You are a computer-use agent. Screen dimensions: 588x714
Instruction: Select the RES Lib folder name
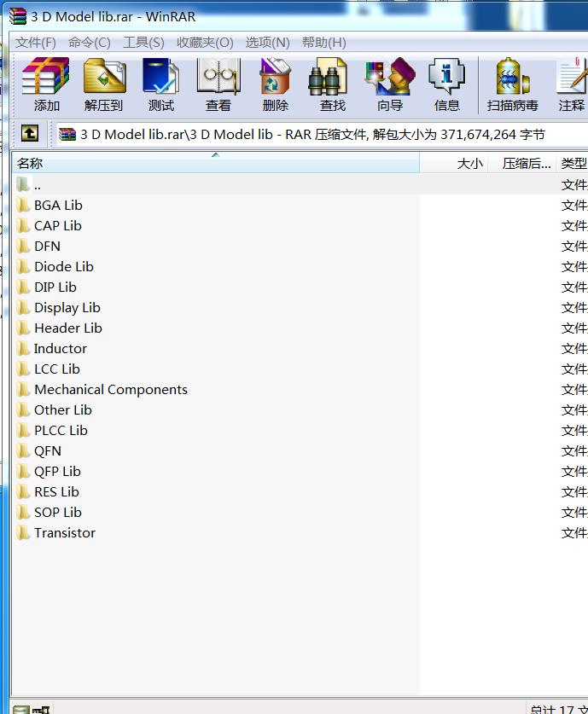(56, 492)
